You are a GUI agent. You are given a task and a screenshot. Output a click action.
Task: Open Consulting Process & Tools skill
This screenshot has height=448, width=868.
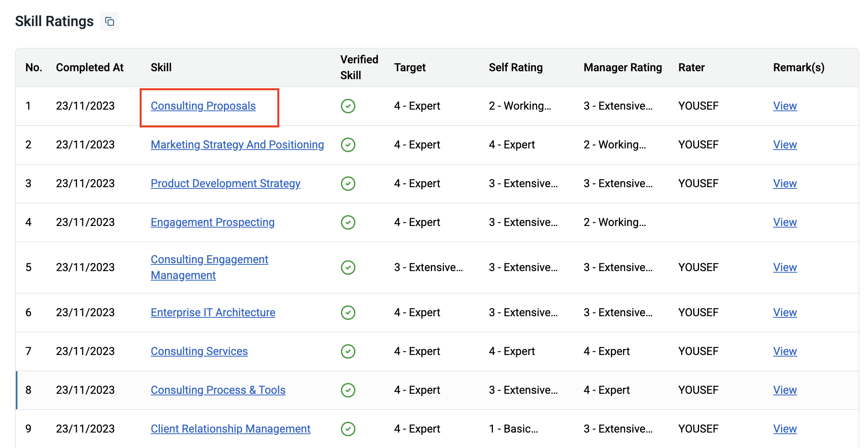click(x=218, y=390)
